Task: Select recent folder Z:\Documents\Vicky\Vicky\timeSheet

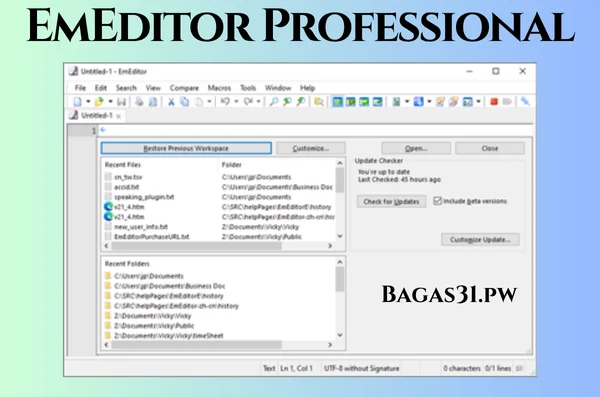Action: pyautogui.click(x=168, y=336)
